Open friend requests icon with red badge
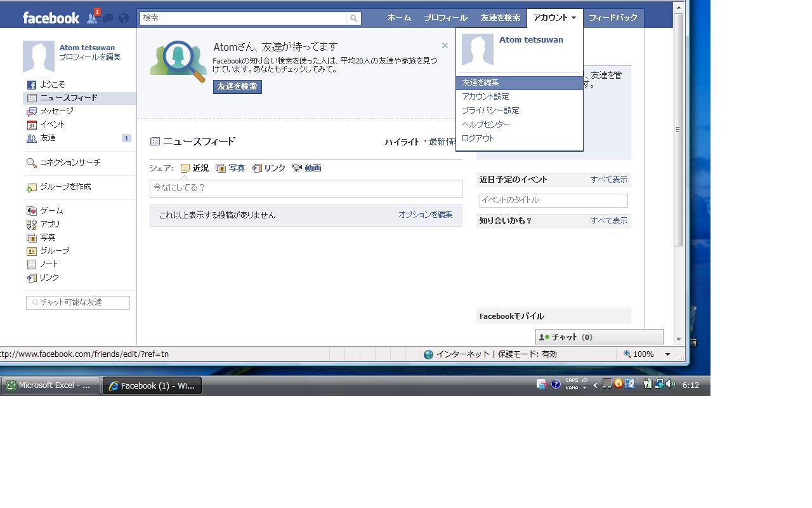 click(x=93, y=17)
